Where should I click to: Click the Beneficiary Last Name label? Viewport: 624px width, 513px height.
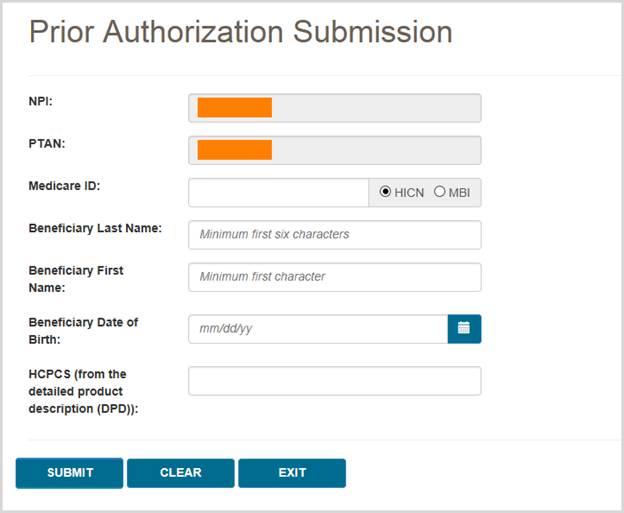click(x=95, y=228)
